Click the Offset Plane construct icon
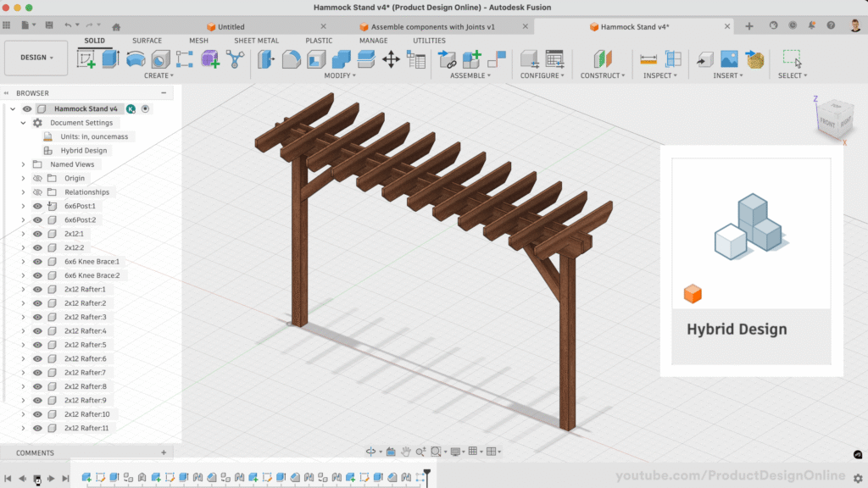 (601, 58)
